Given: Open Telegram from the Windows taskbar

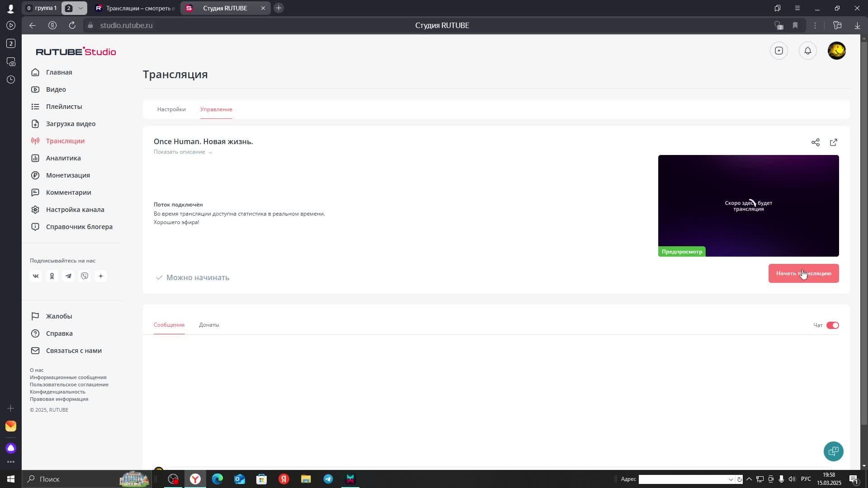Looking at the screenshot, I should [x=328, y=479].
